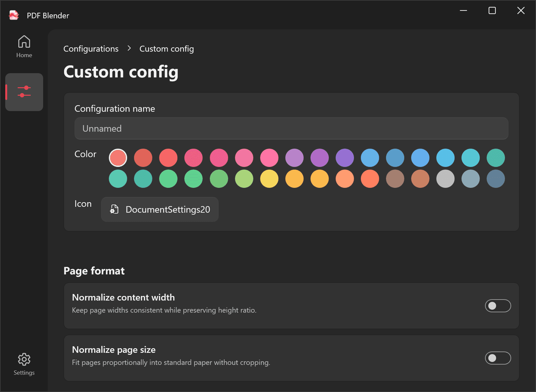
Task: Open the DocumentSettings20 icon picker
Action: [160, 209]
